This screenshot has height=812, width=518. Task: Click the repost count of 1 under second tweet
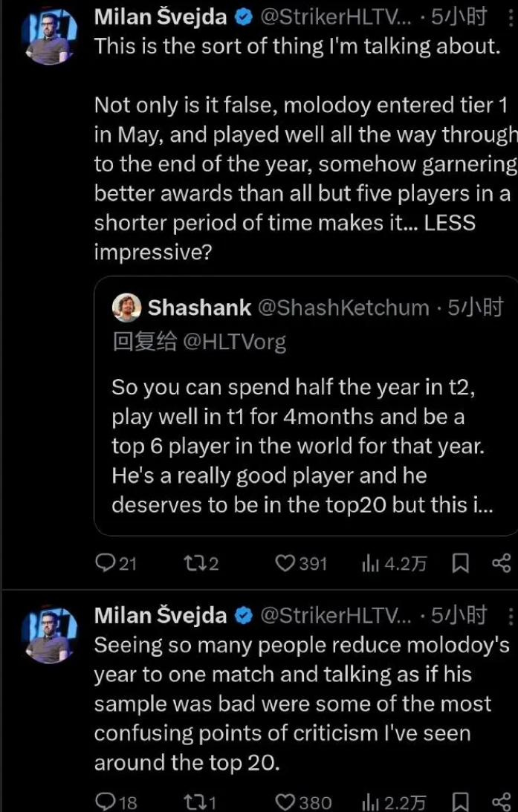click(x=199, y=801)
